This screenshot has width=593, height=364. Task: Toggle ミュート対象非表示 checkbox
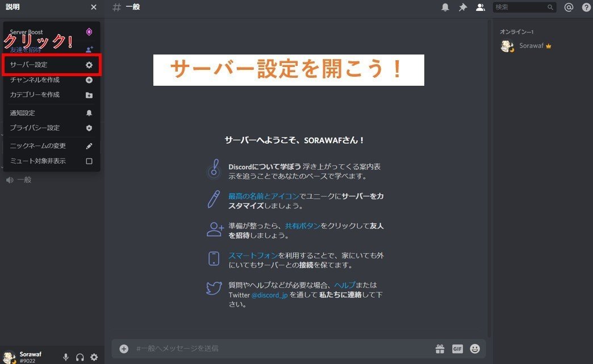point(89,161)
